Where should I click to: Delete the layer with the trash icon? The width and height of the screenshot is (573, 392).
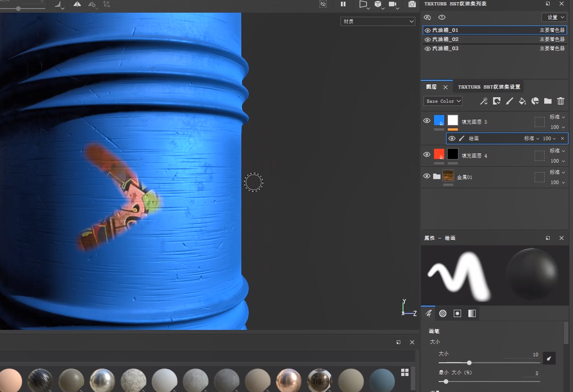[561, 101]
